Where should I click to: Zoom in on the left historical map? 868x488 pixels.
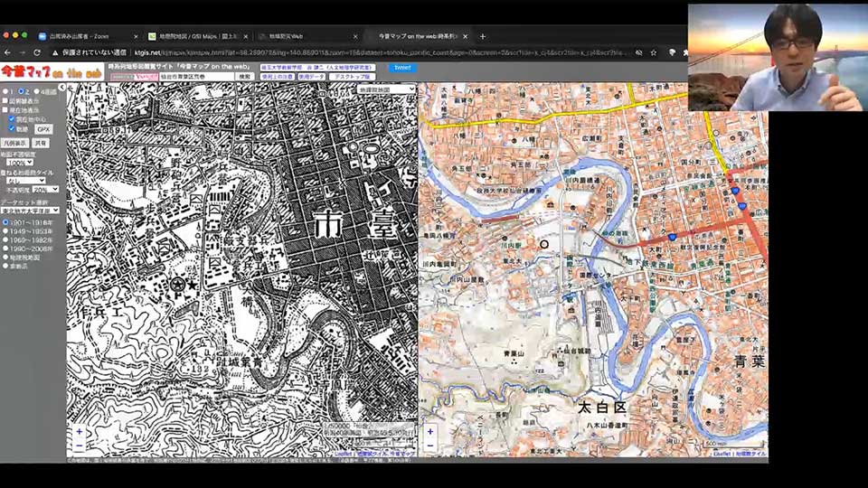click(80, 431)
